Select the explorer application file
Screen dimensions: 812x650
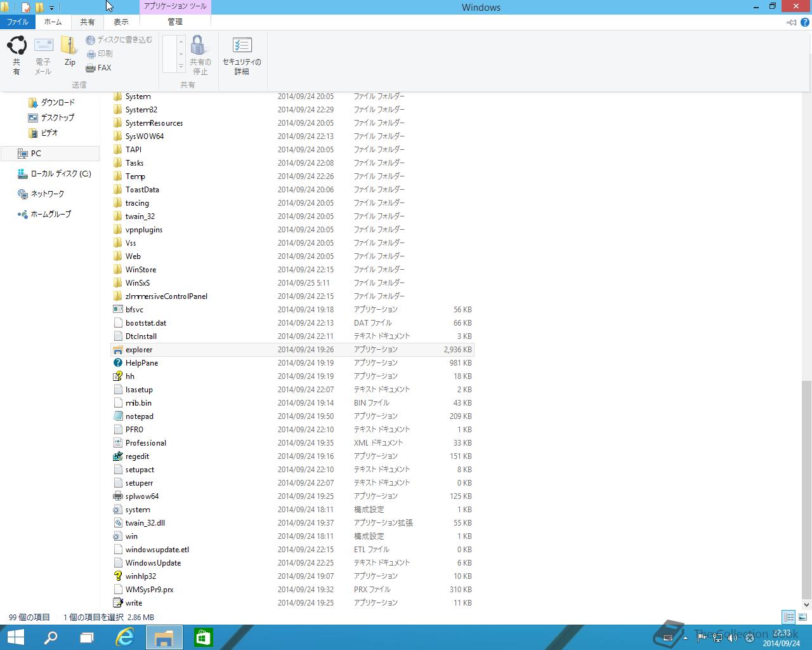[x=292, y=350]
